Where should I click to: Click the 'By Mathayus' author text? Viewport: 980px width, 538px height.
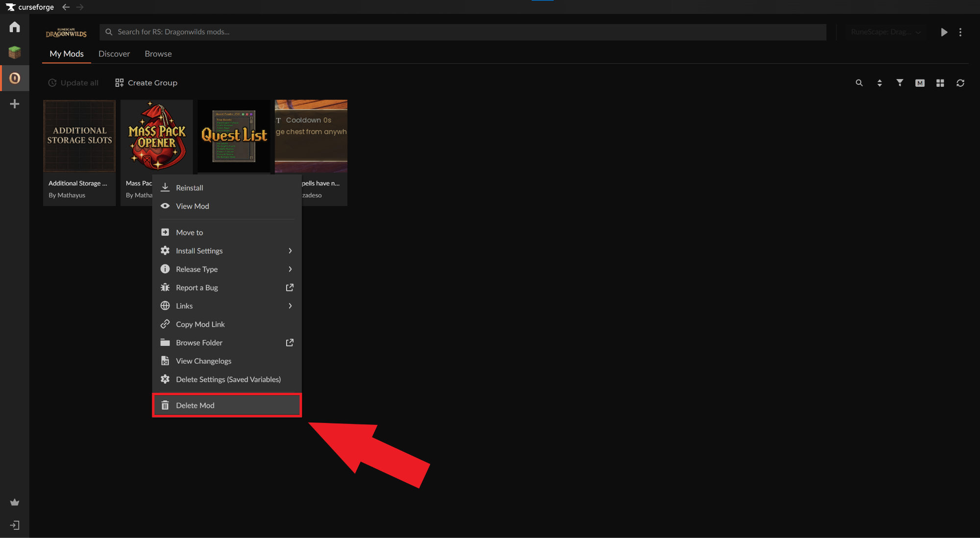click(67, 195)
